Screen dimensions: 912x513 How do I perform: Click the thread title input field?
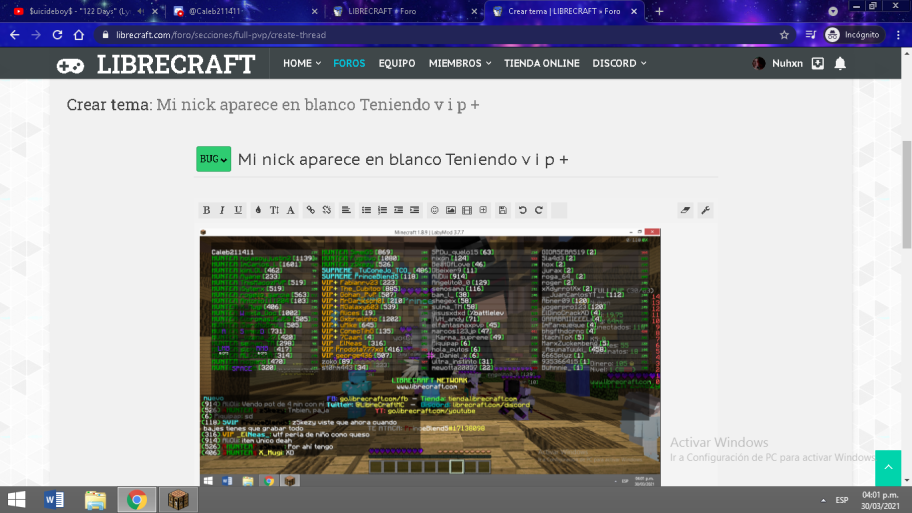[477, 159]
